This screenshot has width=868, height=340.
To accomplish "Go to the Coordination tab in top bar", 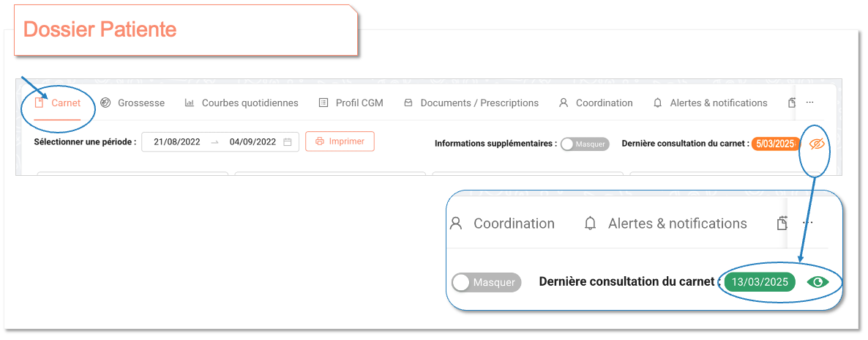I will pyautogui.click(x=596, y=103).
